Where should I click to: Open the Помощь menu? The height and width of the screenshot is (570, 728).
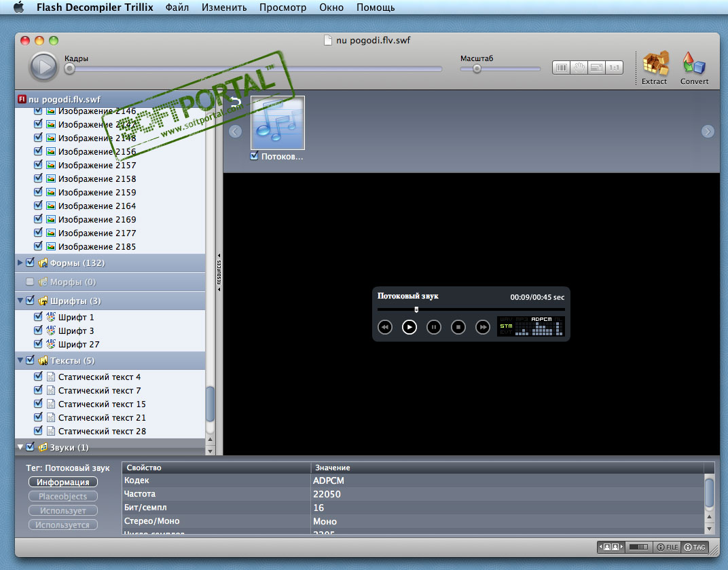[x=376, y=7]
